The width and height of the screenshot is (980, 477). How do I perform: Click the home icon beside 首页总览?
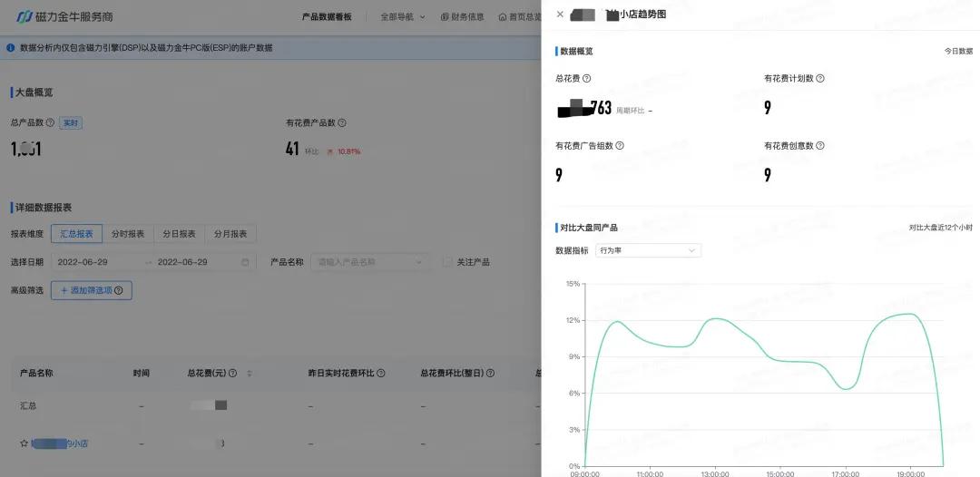pyautogui.click(x=503, y=17)
